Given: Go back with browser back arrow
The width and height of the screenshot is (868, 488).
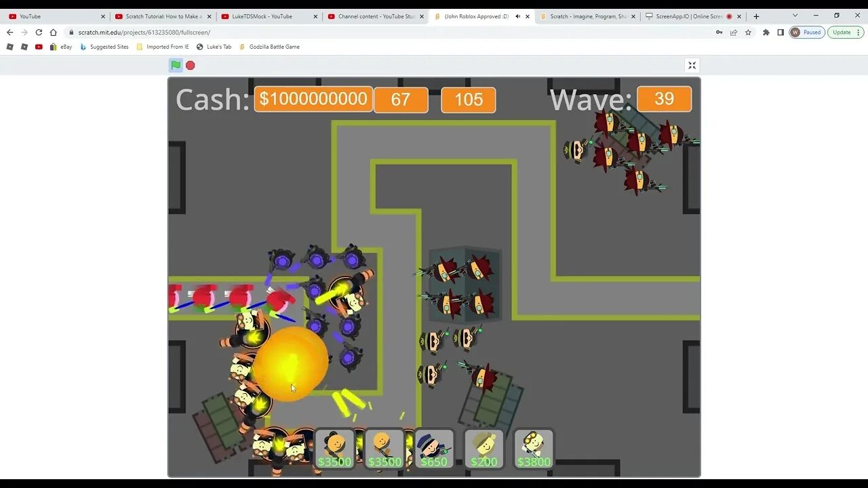Looking at the screenshot, I should tap(9, 32).
